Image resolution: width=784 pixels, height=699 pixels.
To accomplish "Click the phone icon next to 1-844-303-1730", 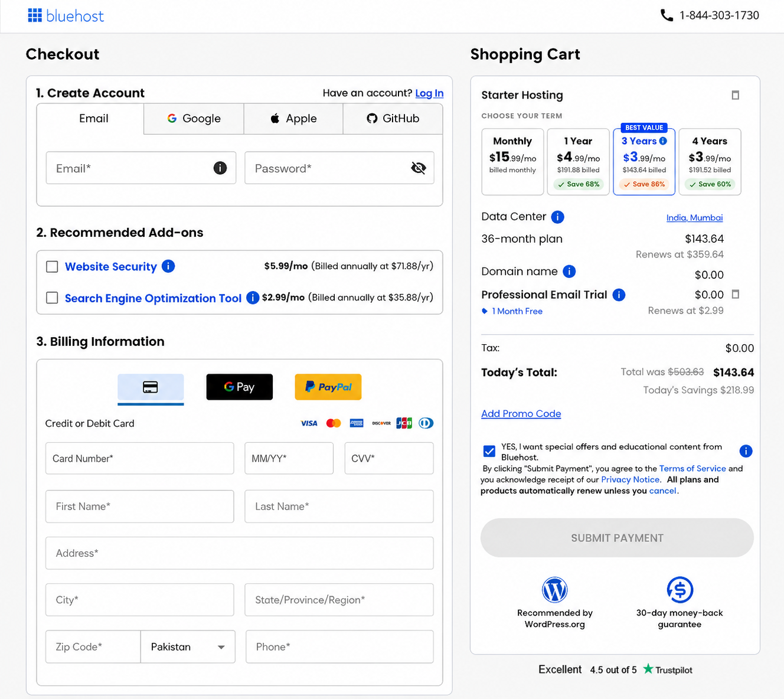I will pos(667,15).
